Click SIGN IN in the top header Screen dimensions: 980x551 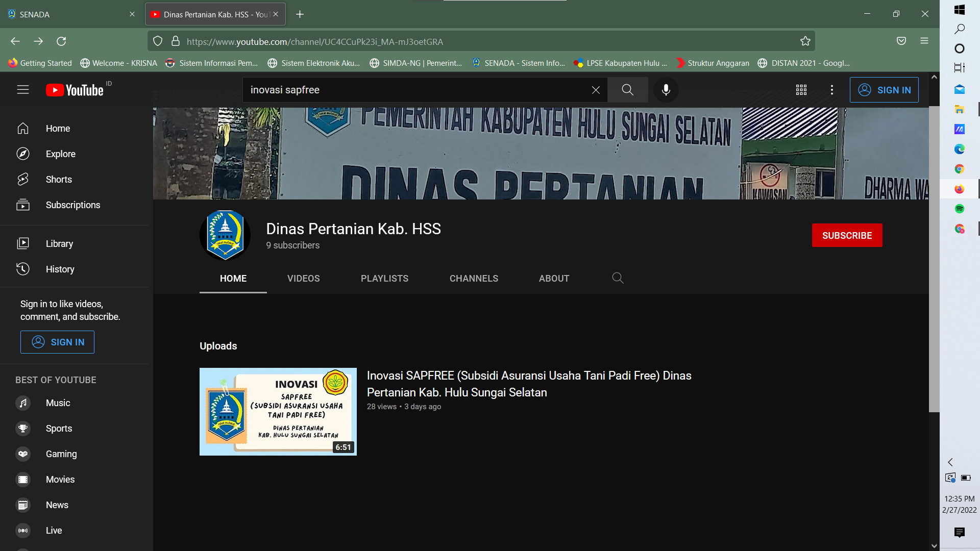[x=884, y=90]
